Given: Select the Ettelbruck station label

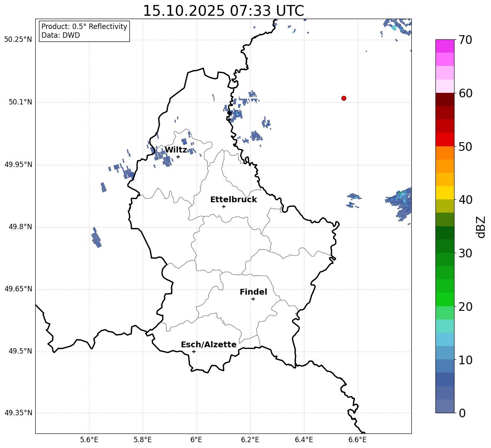Looking at the screenshot, I should (233, 200).
